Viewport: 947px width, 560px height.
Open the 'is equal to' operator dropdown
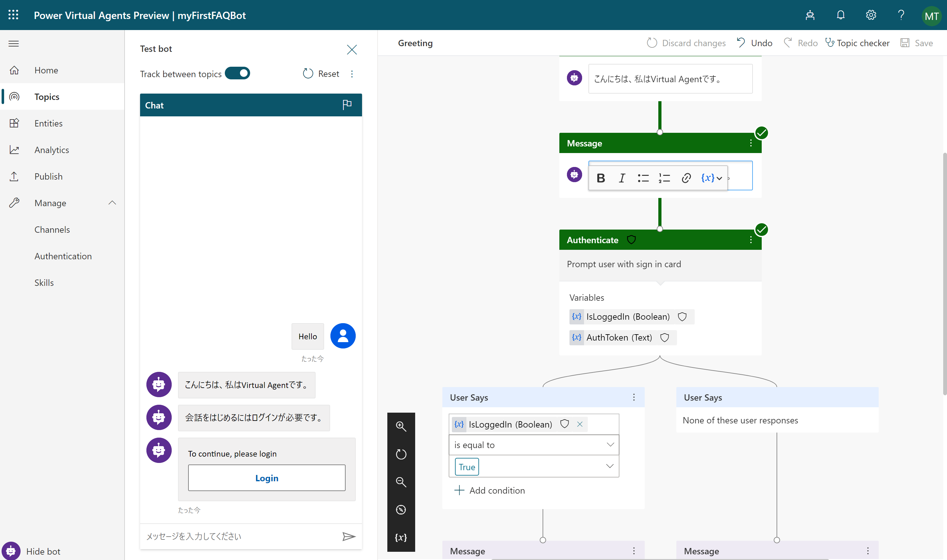pos(534,445)
